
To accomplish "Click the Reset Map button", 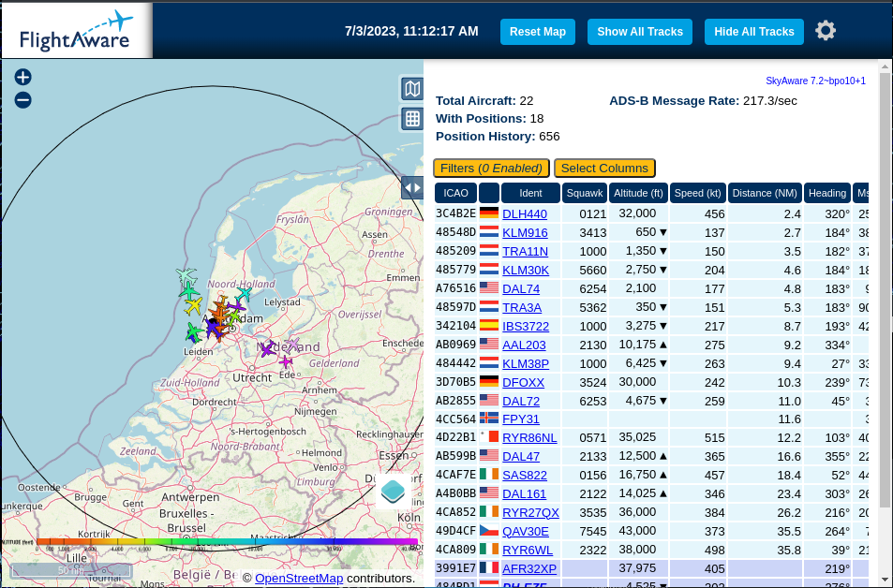I will (538, 32).
